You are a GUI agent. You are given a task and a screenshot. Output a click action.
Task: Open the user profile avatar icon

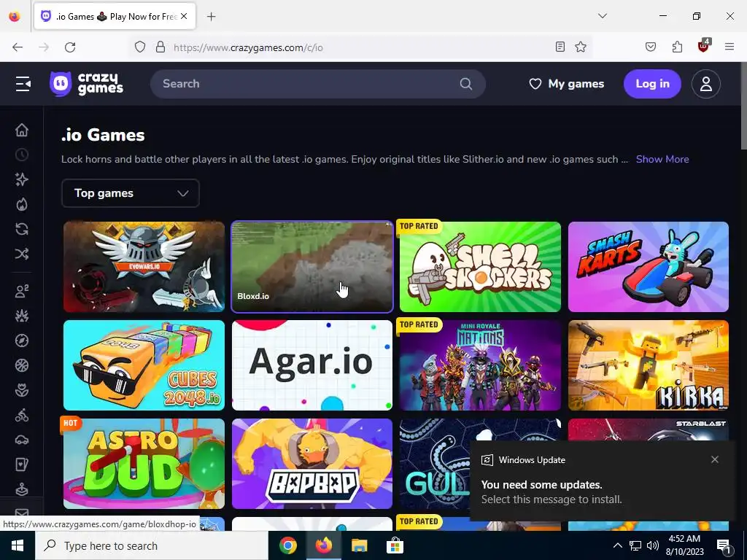705,84
